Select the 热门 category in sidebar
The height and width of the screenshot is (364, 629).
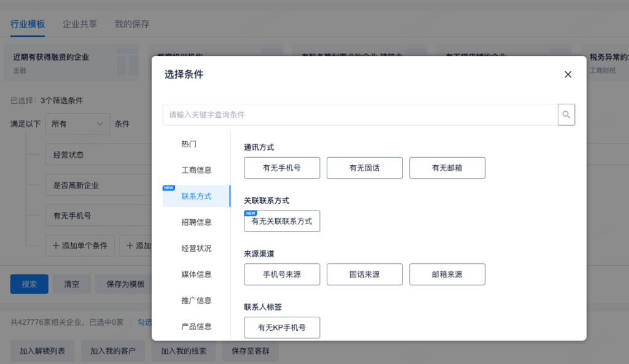click(189, 144)
